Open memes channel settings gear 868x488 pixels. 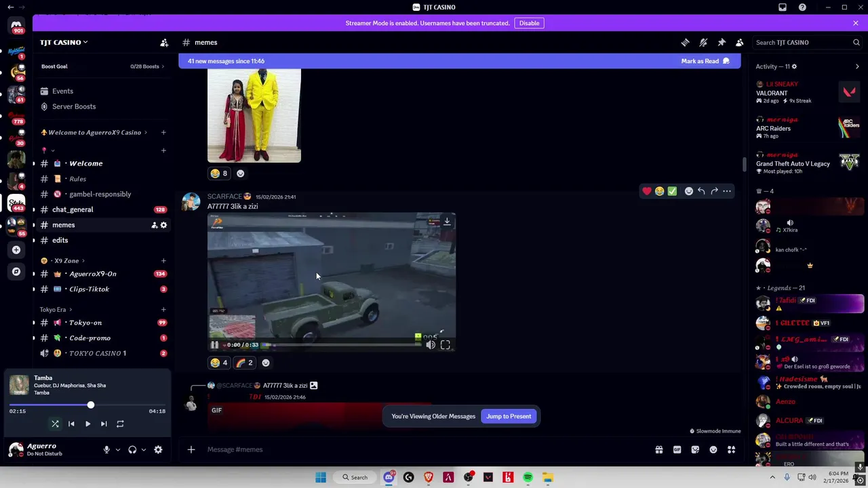coord(163,225)
